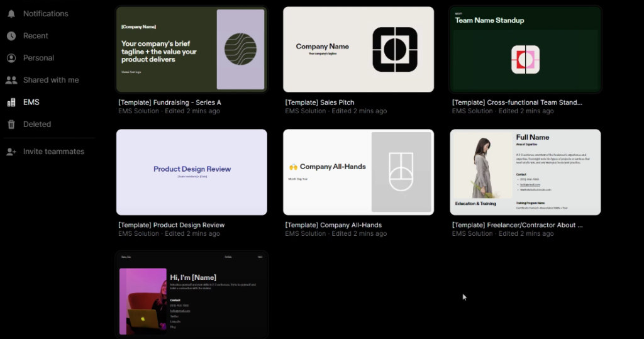
Task: Choose the Company All-Hands template thumbnail
Action: (x=358, y=172)
